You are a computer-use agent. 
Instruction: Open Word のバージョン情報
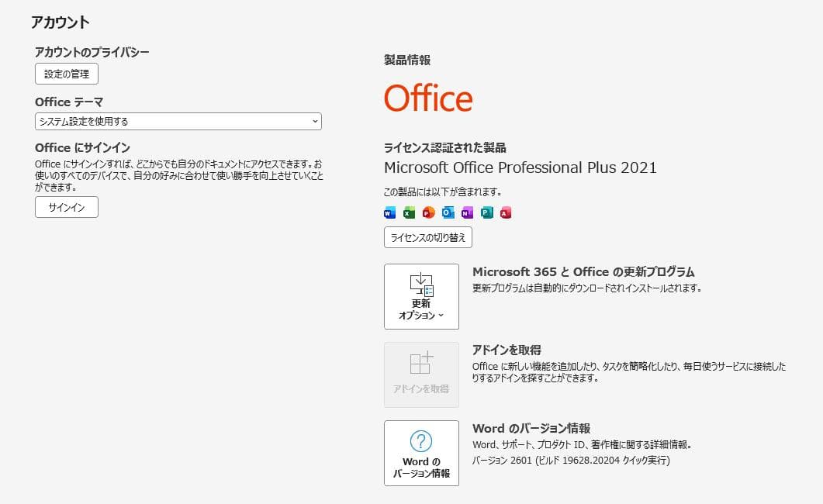[420, 453]
